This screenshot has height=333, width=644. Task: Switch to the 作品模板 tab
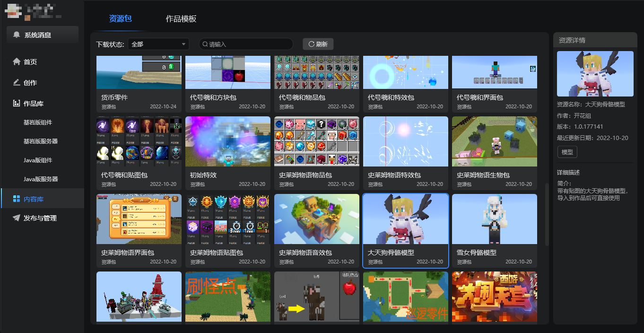tap(181, 19)
